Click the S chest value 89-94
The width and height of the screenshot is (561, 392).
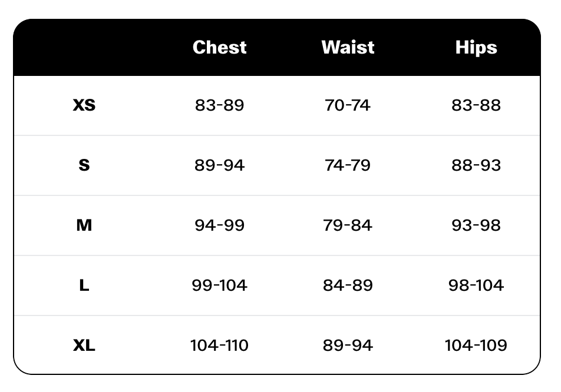[219, 165]
